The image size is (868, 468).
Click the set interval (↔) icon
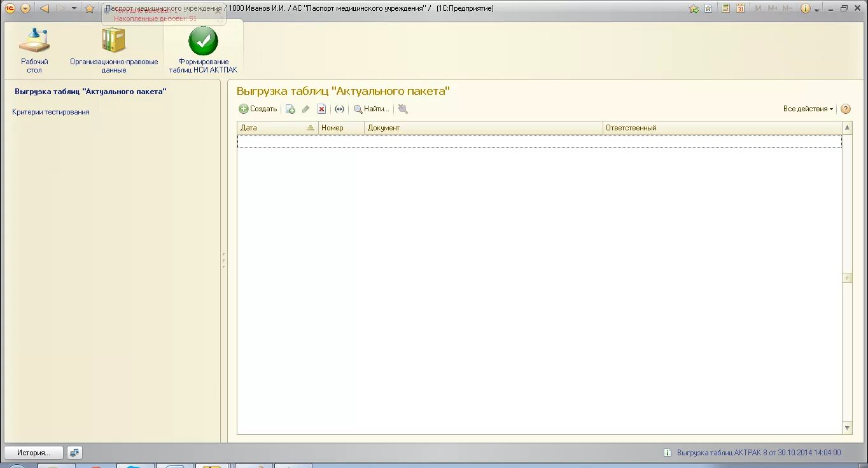point(339,109)
